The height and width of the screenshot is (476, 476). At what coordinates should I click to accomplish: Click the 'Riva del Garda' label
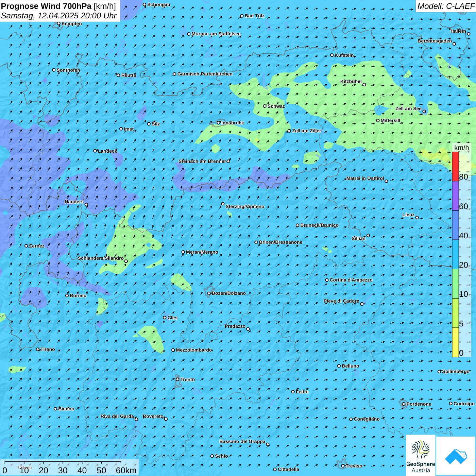pyautogui.click(x=117, y=416)
